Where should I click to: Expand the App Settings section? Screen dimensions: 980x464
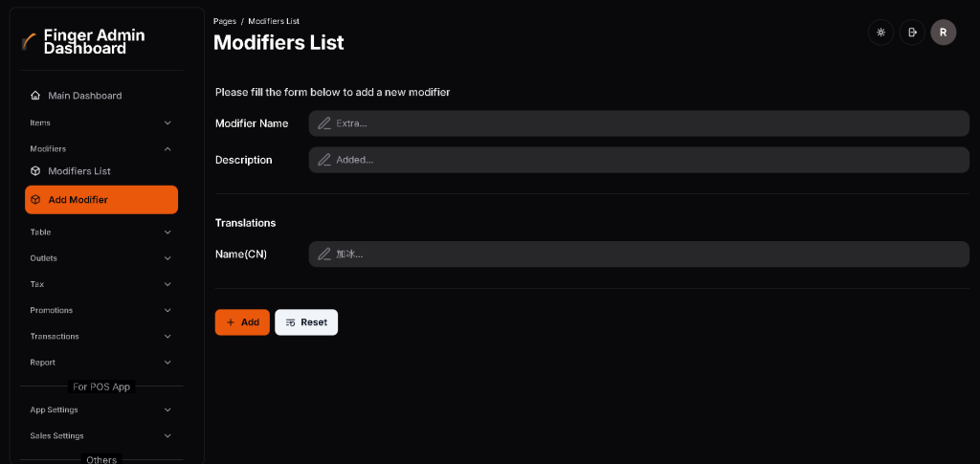tap(55, 409)
